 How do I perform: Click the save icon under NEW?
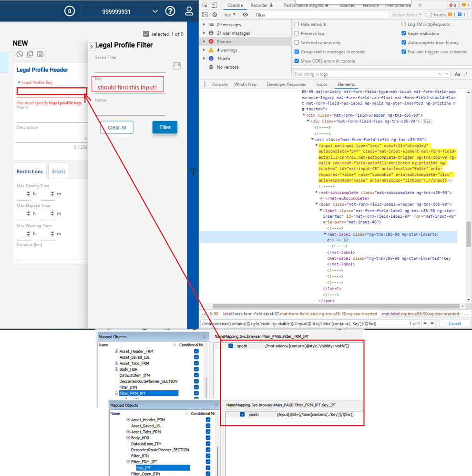tap(40, 54)
